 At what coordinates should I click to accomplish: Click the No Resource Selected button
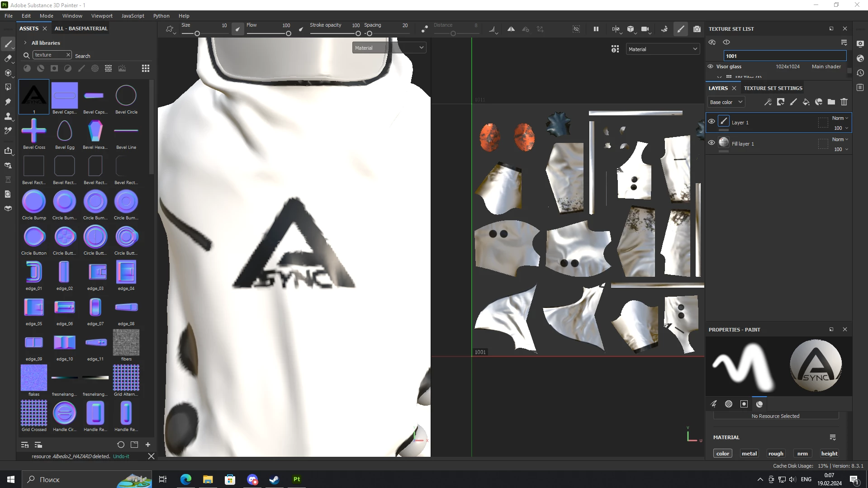pos(775,416)
